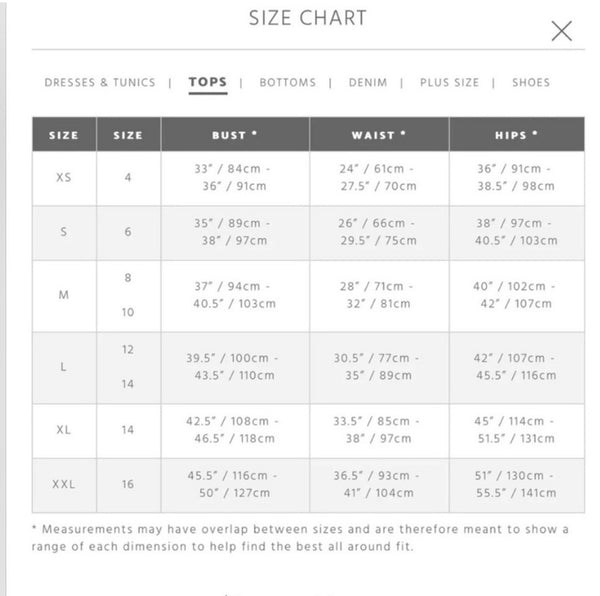The height and width of the screenshot is (596, 600).
Task: Select the XL size row label
Action: [x=64, y=430]
